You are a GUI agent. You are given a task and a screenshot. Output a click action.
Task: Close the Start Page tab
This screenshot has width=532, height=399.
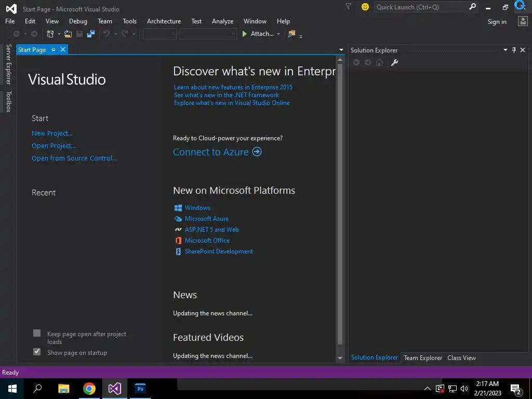[x=63, y=49]
